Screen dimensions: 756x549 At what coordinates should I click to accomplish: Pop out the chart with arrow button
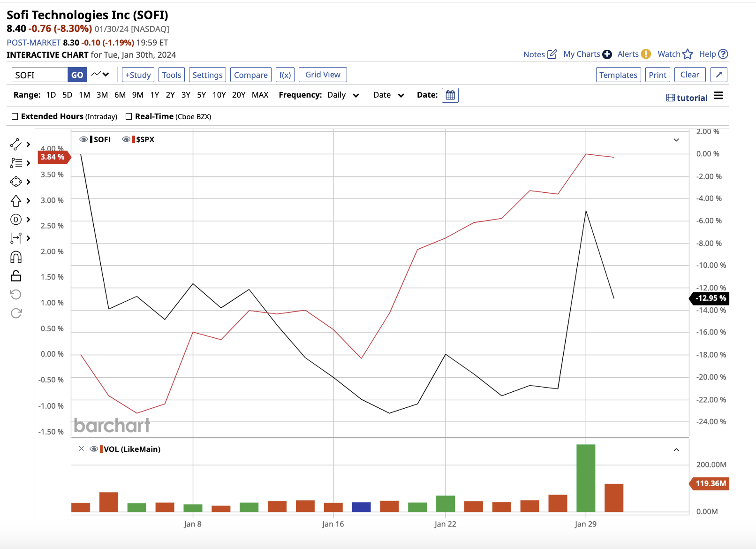coord(719,75)
